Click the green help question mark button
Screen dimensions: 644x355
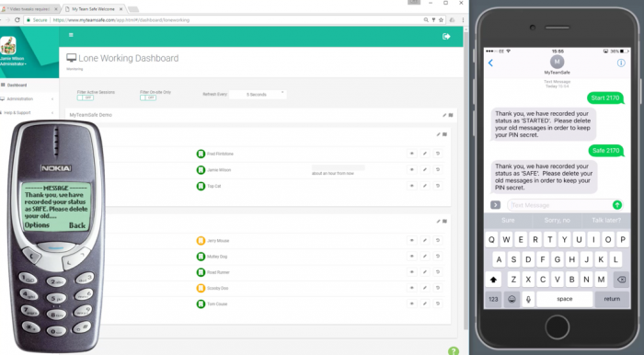coord(454,351)
